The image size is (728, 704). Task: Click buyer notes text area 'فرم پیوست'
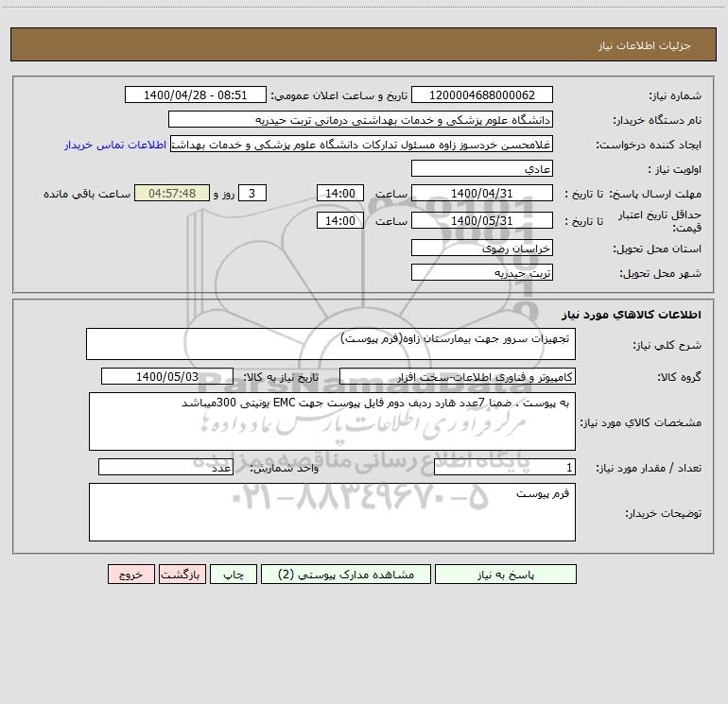(x=332, y=512)
